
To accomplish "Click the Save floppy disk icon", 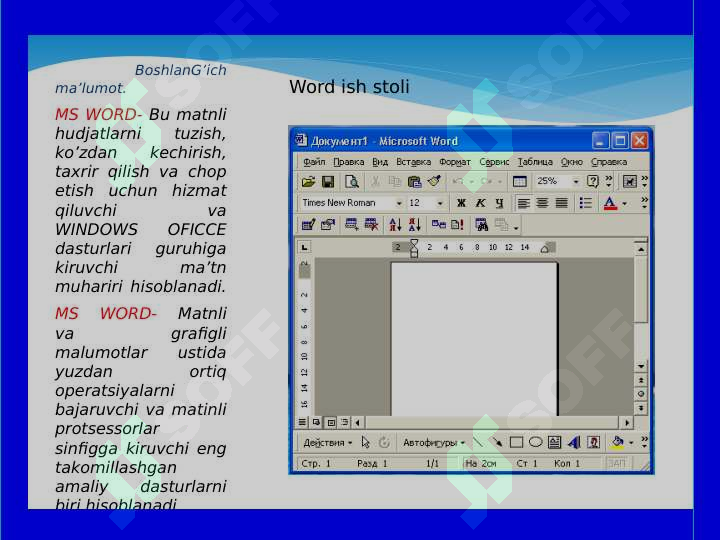I will 328,182.
